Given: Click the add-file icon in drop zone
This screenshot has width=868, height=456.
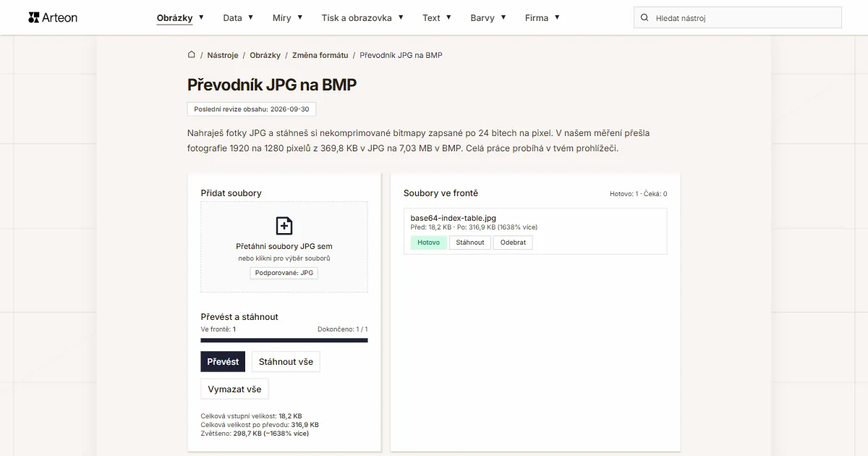Looking at the screenshot, I should pos(284,225).
